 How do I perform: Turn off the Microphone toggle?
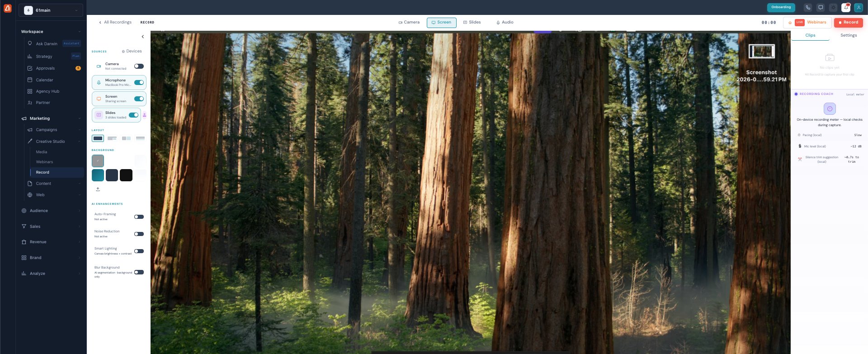(139, 82)
